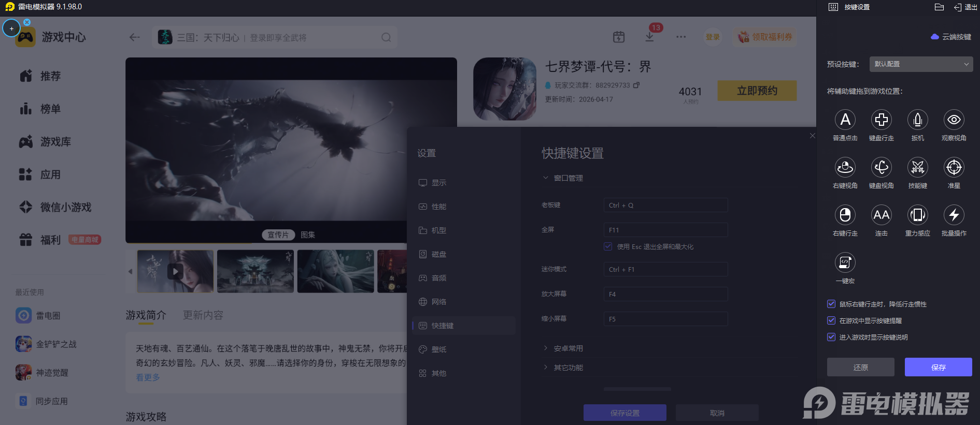Click the blue 保存 button

[x=938, y=367]
